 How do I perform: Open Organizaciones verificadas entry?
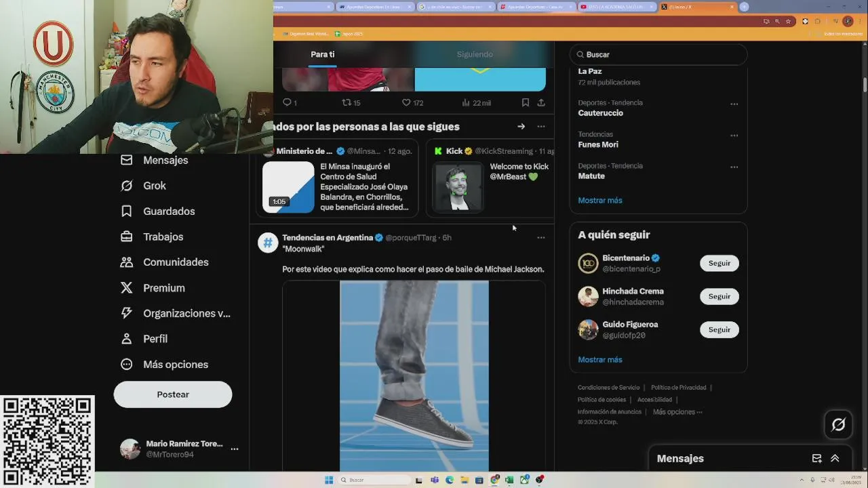[x=175, y=313]
